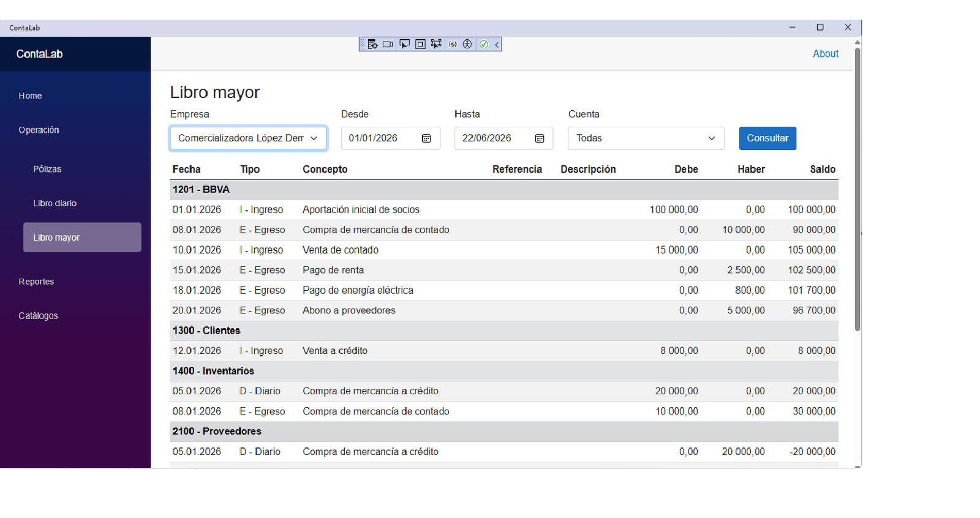Viewport: 980px width, 518px height.
Task: Open Catálogos in sidebar
Action: click(38, 316)
